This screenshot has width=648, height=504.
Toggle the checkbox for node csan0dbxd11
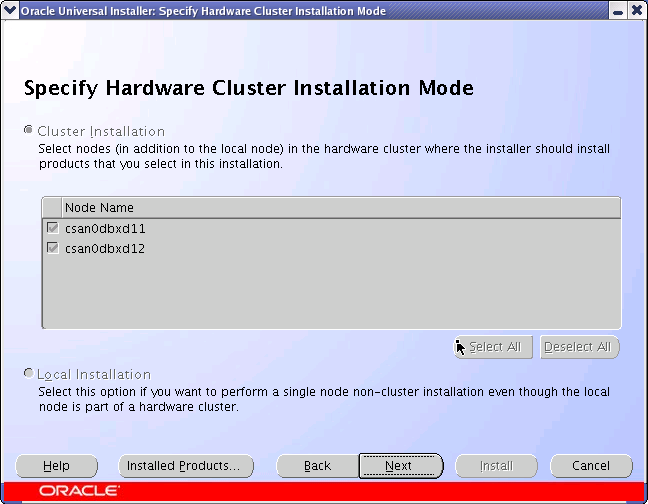[52, 228]
